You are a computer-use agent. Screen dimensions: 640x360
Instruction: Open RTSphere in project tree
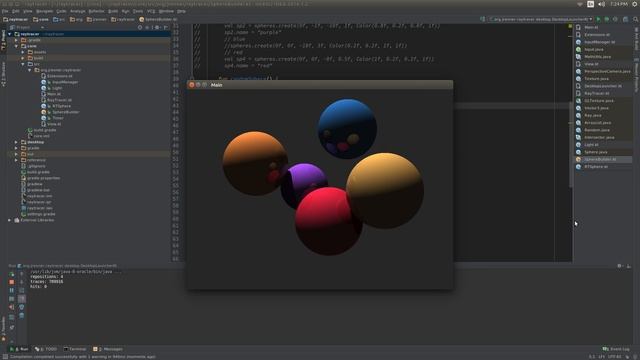pos(56,106)
